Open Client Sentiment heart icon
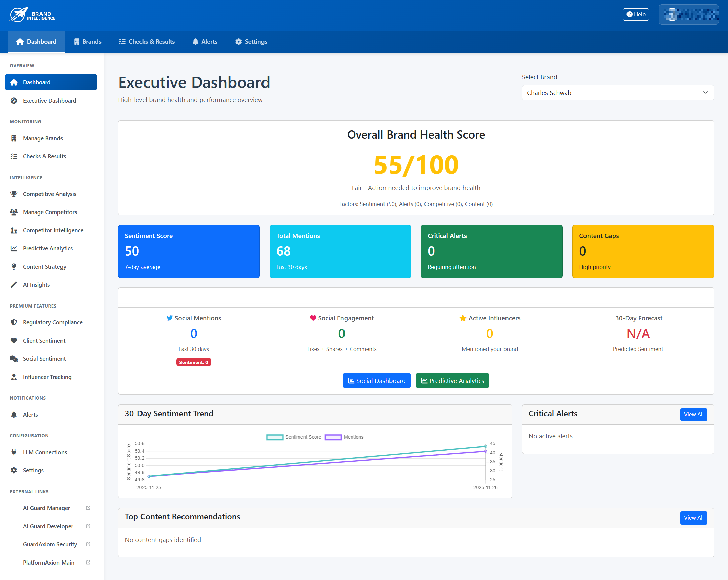 pos(14,341)
